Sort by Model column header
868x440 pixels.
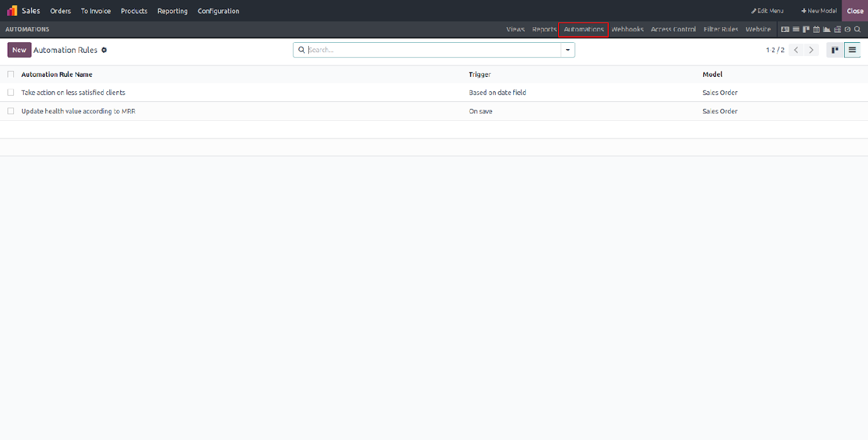713,74
